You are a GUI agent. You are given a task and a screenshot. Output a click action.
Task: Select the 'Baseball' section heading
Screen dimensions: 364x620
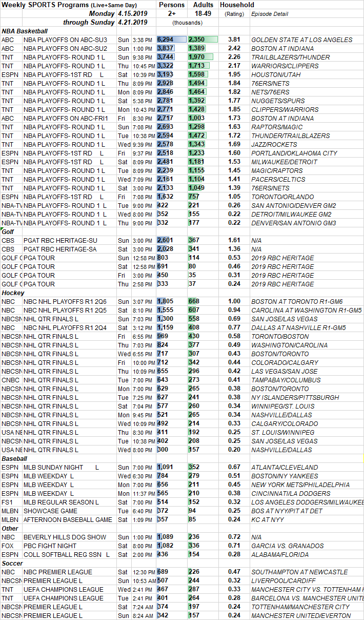pos(15,458)
